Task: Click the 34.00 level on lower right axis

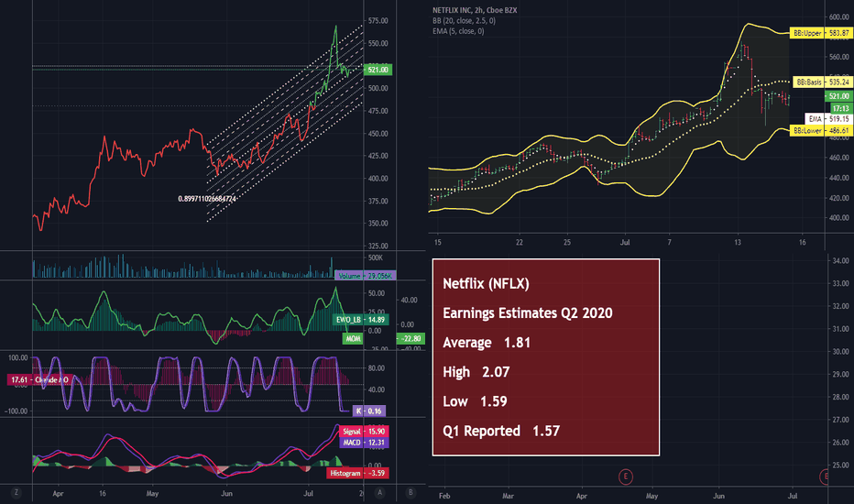Action: pos(841,261)
